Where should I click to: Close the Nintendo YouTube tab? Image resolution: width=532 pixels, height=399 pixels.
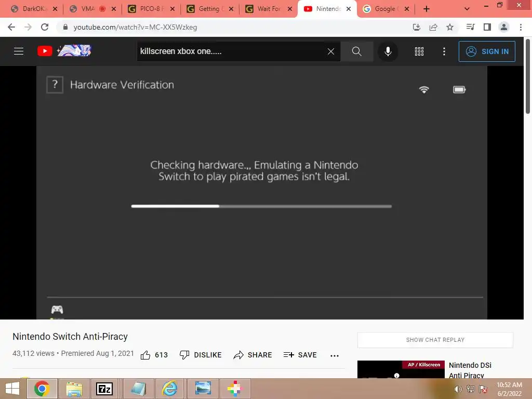click(349, 9)
